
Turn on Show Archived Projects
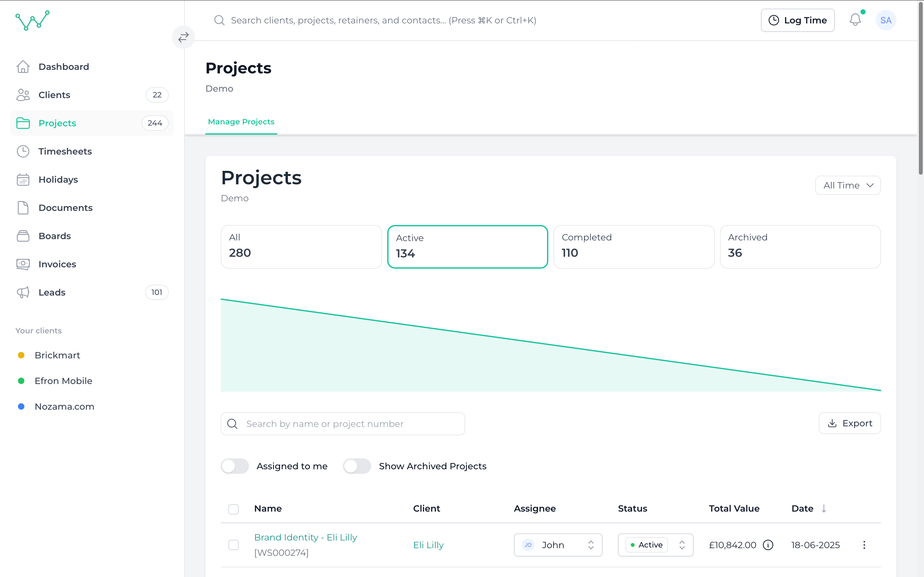point(357,466)
